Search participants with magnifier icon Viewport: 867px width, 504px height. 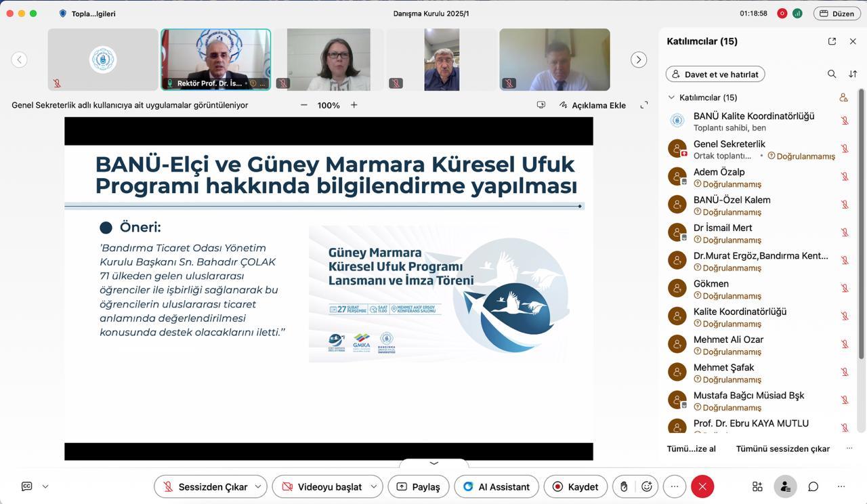coord(832,74)
